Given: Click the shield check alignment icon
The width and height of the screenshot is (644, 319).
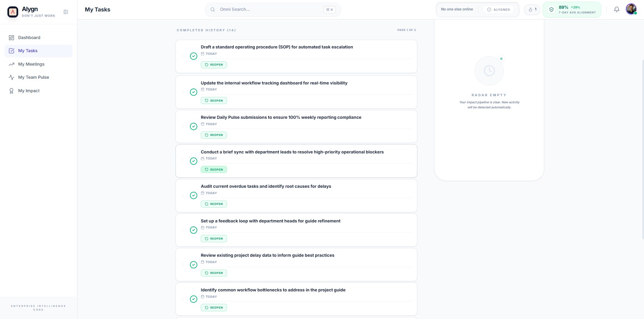Looking at the screenshot, I should pos(551,9).
